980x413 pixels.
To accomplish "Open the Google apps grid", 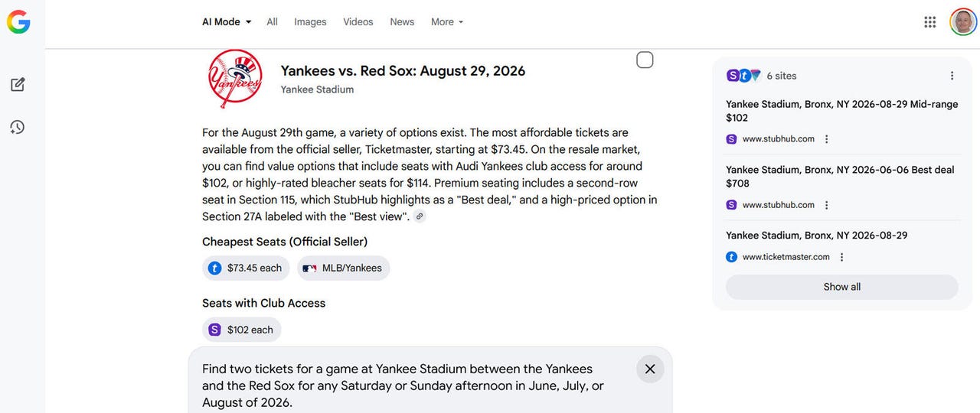I will (929, 22).
